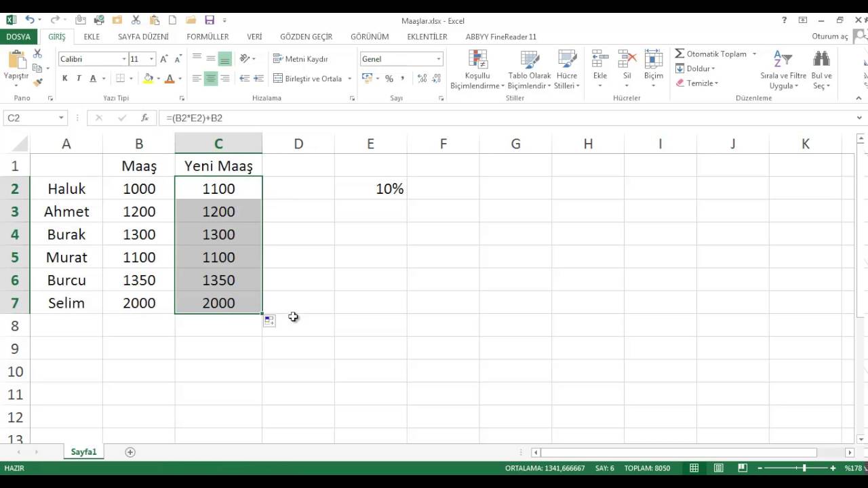868x488 pixels.
Task: Toggle Underline (A) formatting
Action: 93,79
